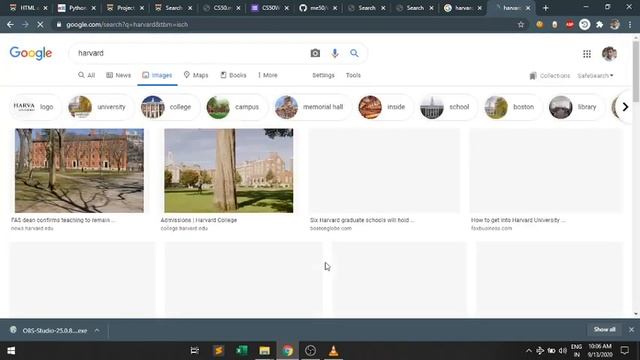
Task: Click the red ABP AdBlock extension icon
Action: (570, 24)
